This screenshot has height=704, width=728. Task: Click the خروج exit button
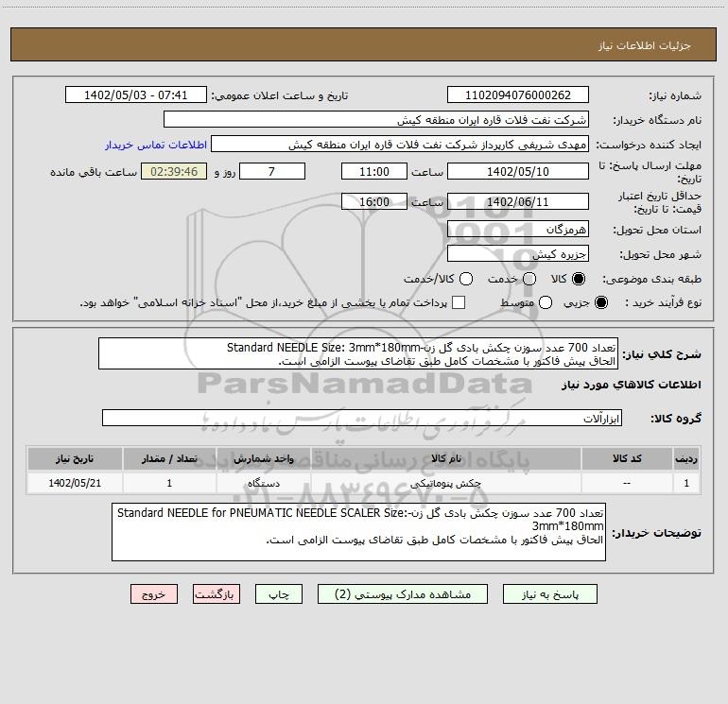tap(154, 594)
